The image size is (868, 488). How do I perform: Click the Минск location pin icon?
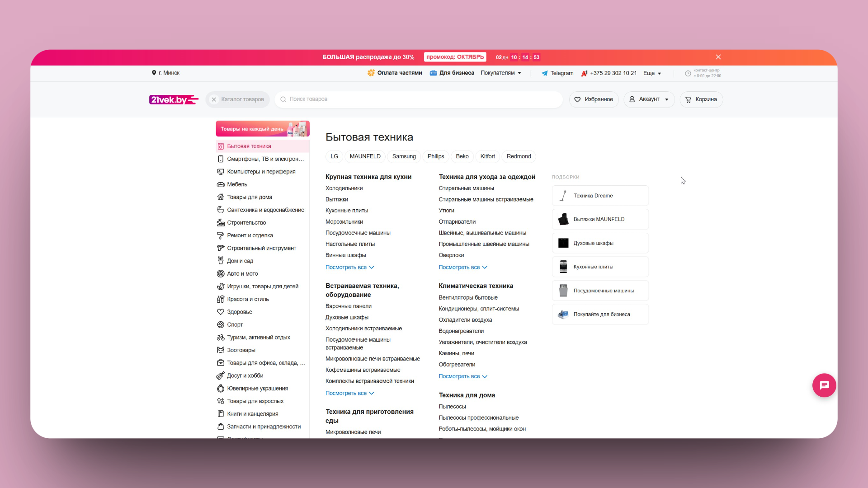[x=154, y=73]
